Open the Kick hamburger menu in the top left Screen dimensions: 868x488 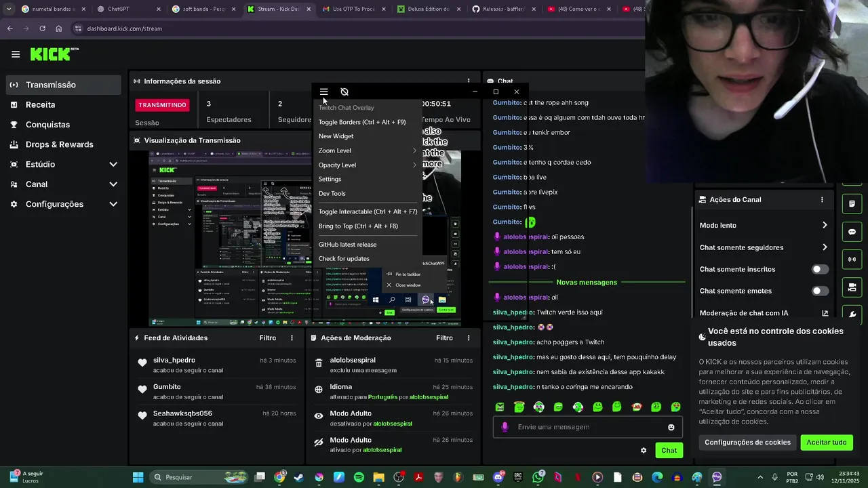click(x=15, y=54)
